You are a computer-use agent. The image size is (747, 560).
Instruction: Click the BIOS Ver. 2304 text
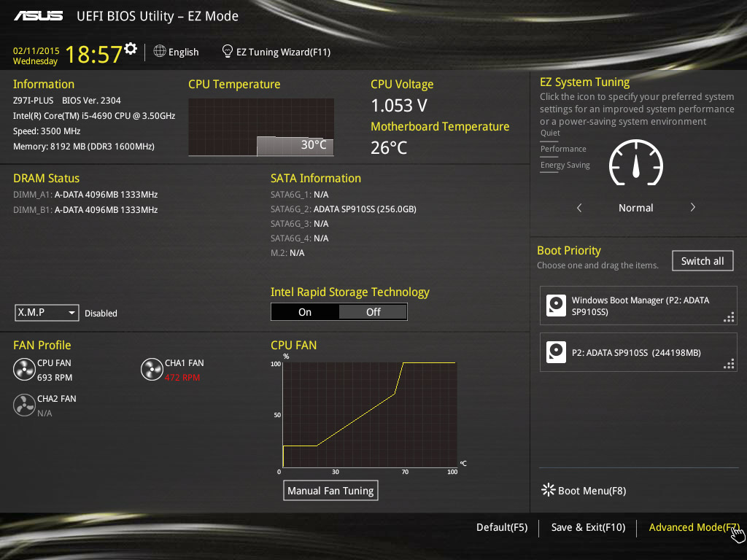click(x=91, y=101)
